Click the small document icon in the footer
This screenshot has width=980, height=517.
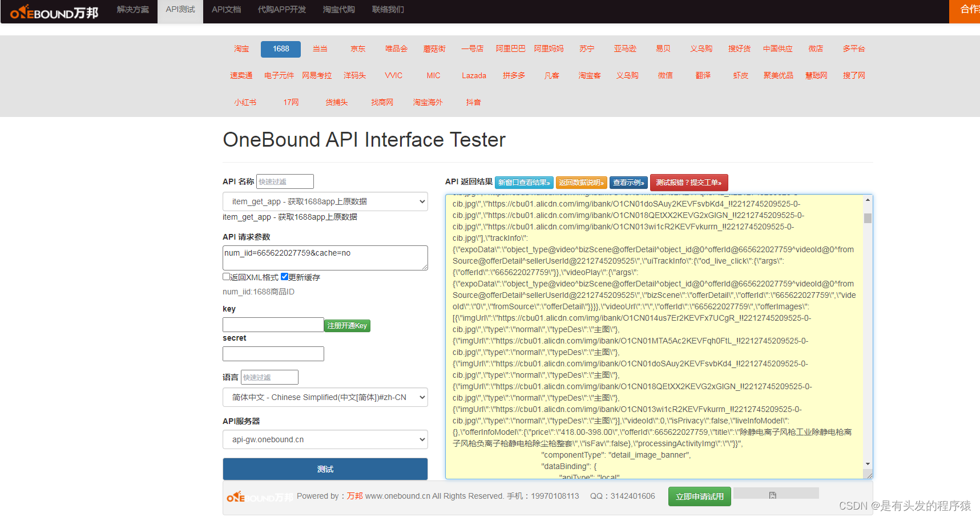[x=772, y=495]
